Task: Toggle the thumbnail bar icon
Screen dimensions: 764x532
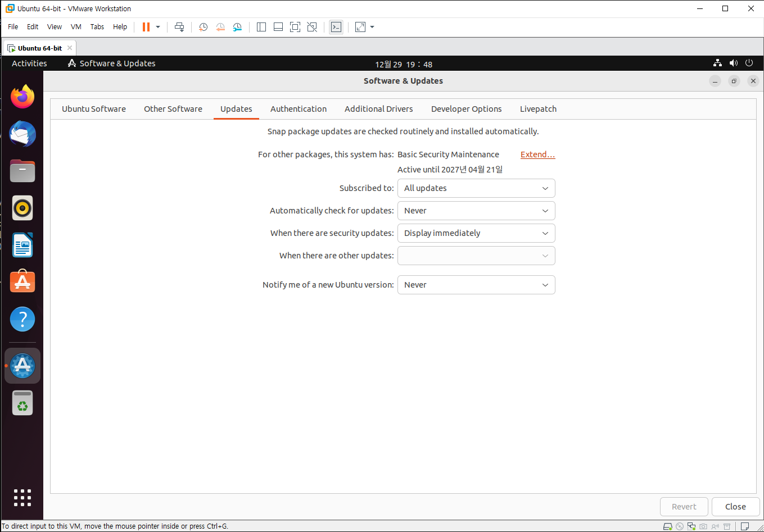Action: (x=278, y=27)
